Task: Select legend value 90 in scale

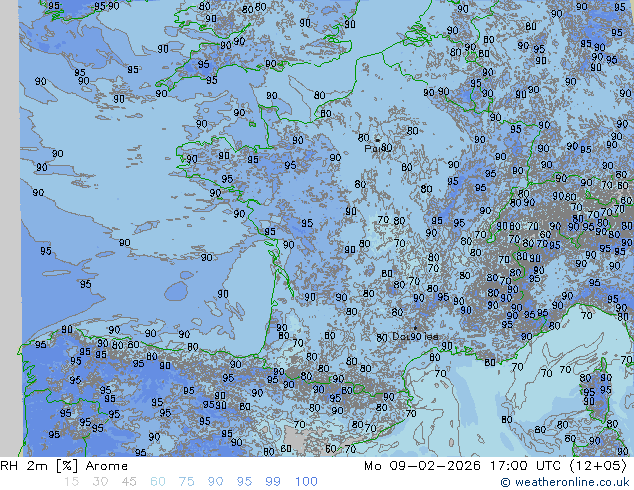Action: tap(215, 482)
